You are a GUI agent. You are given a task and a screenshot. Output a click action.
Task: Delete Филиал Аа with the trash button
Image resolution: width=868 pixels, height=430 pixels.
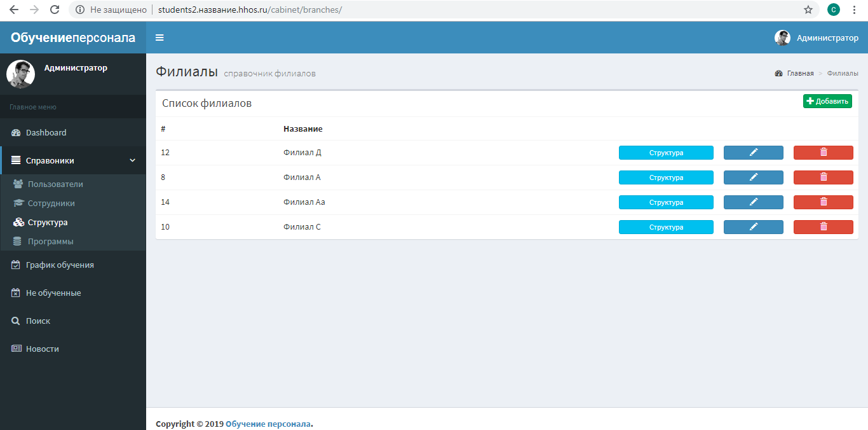pyautogui.click(x=824, y=202)
